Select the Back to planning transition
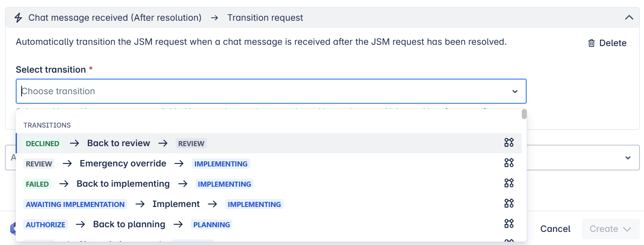 pos(129,224)
